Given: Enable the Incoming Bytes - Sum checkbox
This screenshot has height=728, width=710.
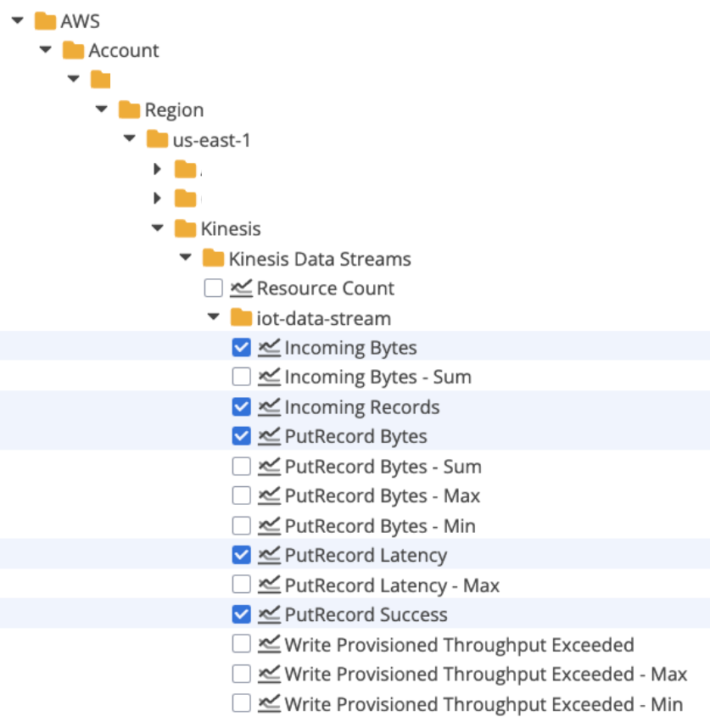Looking at the screenshot, I should point(242,378).
